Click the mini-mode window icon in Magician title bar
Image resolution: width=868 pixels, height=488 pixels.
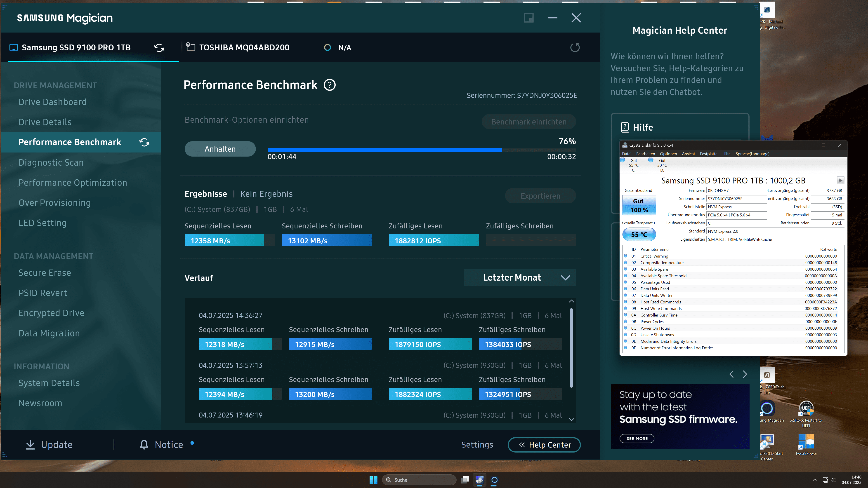(x=529, y=18)
